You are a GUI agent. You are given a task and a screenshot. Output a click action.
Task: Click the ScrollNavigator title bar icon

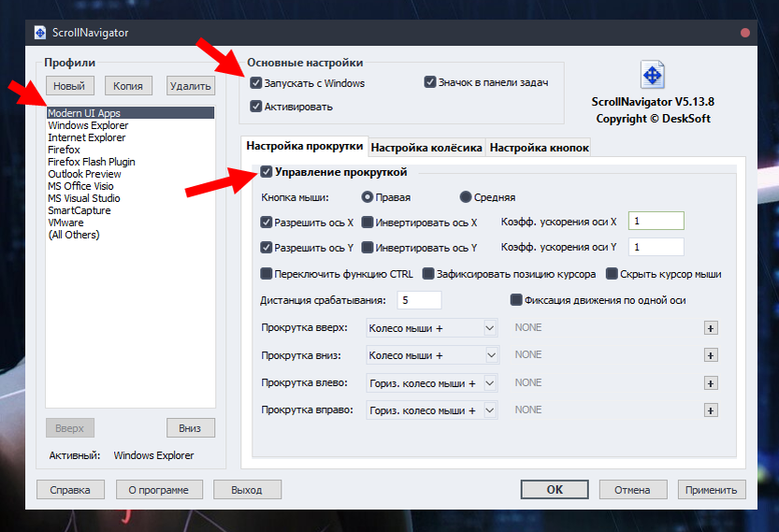coord(39,33)
